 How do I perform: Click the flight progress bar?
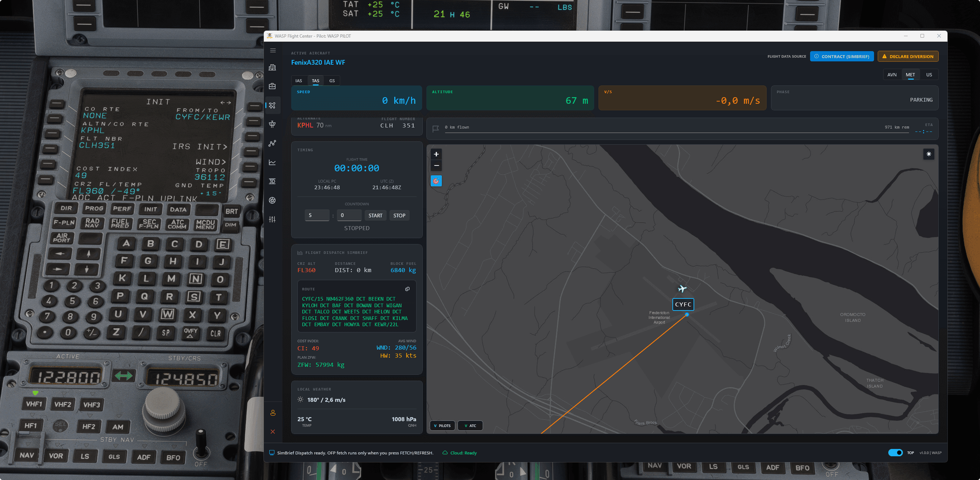677,132
